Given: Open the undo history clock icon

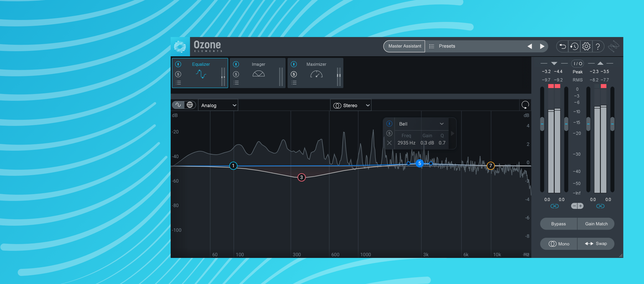Looking at the screenshot, I should (x=574, y=46).
